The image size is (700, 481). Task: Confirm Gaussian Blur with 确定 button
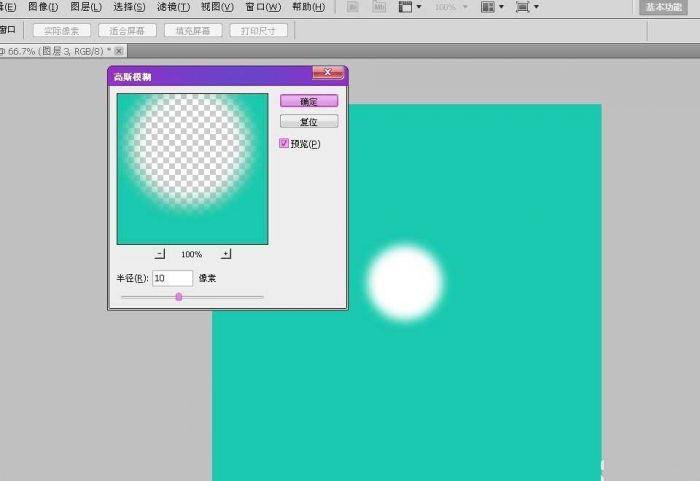pos(309,101)
